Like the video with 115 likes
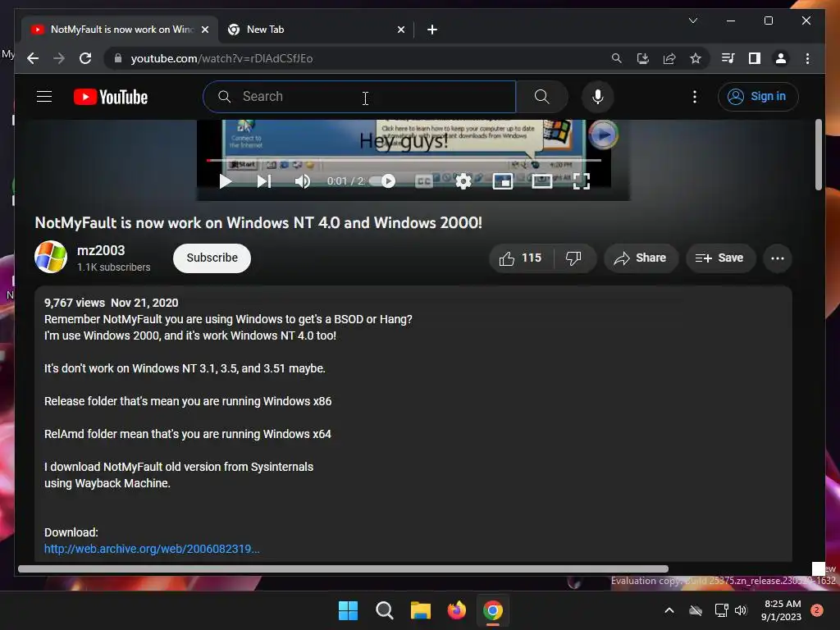 (521, 258)
